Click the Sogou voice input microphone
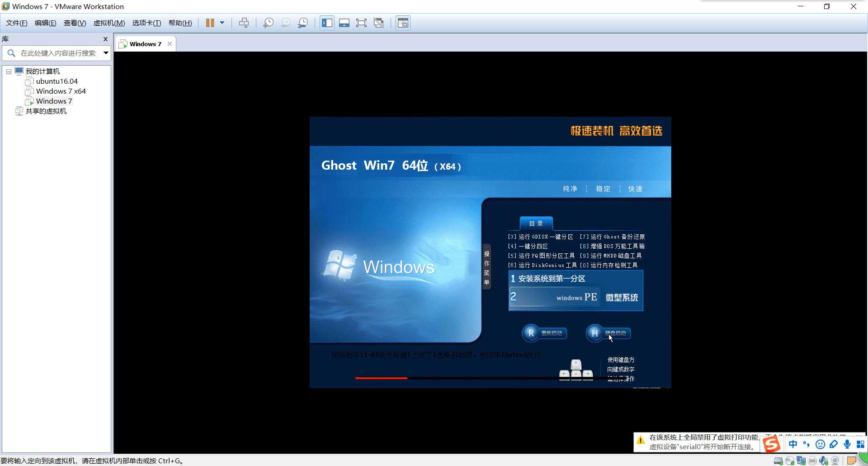868x466 pixels. (847, 444)
